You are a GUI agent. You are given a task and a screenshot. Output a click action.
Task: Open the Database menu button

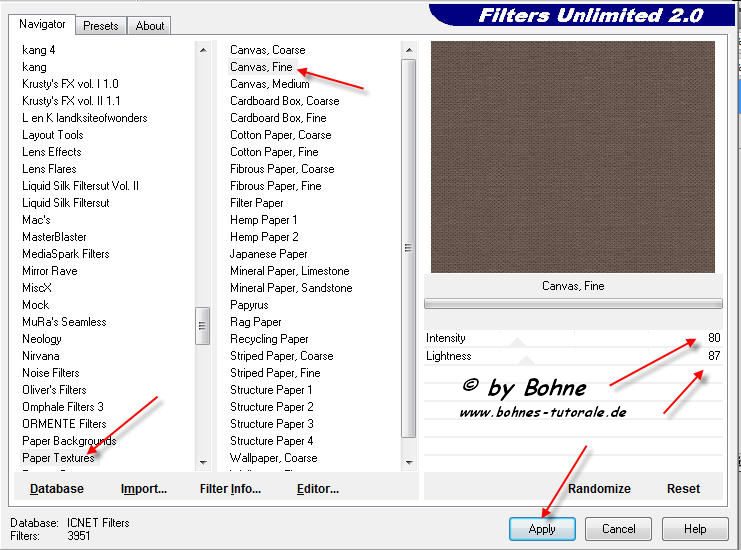[57, 489]
